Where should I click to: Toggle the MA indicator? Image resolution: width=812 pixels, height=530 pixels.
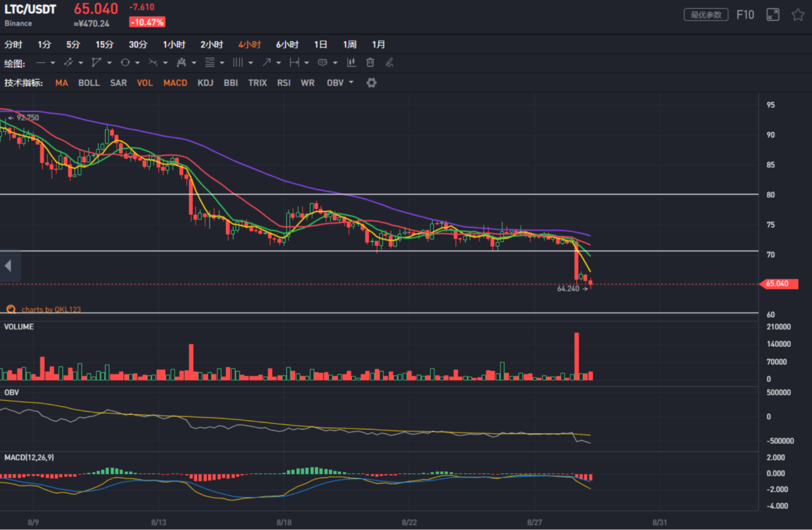click(61, 83)
